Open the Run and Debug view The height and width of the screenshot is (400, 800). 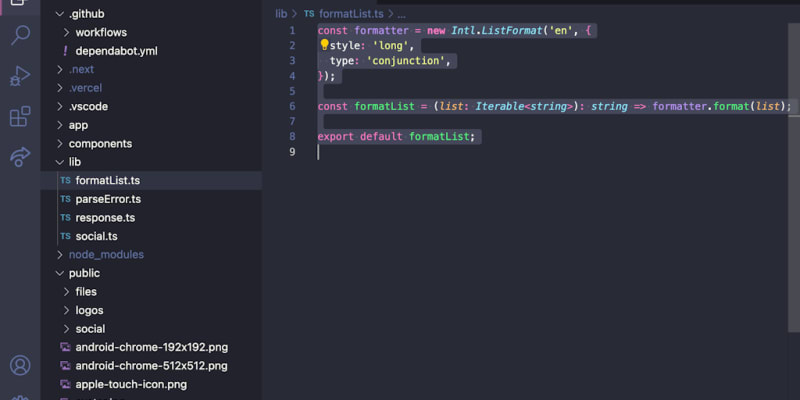click(x=20, y=77)
